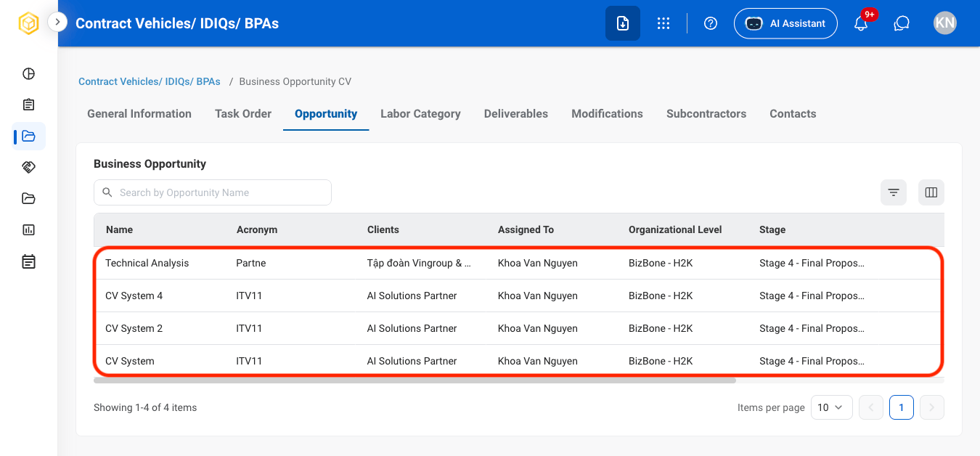
Task: Launch the AI Assistant
Action: click(x=785, y=23)
